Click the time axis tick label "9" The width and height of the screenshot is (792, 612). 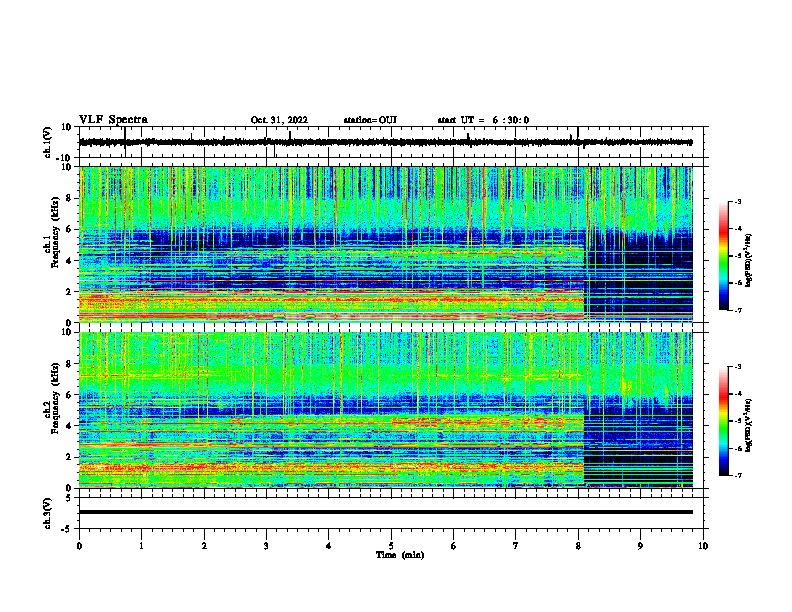pos(640,546)
